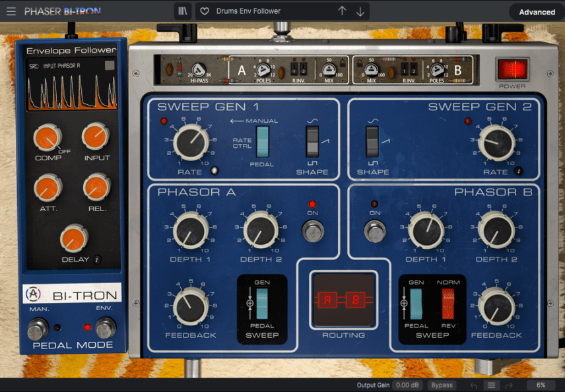Open the Drums Env Follower preset name

[x=248, y=11]
